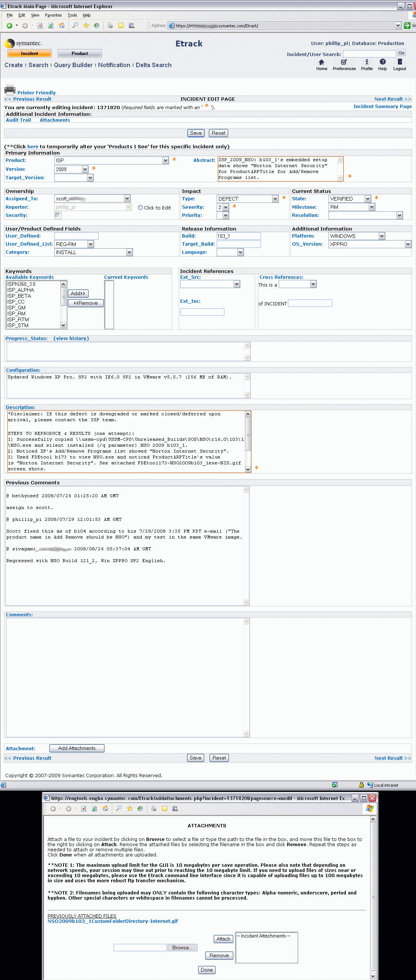Screen dimensions: 416x980
Task: Open the Audit Trail link
Action: tap(18, 120)
